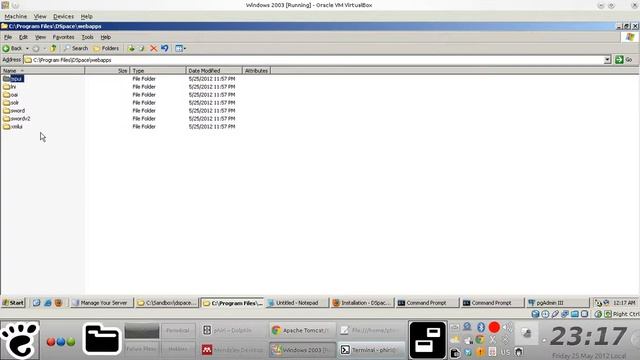Click the Move To toolbar icon
The width and height of the screenshot is (640, 360).
click(x=131, y=48)
